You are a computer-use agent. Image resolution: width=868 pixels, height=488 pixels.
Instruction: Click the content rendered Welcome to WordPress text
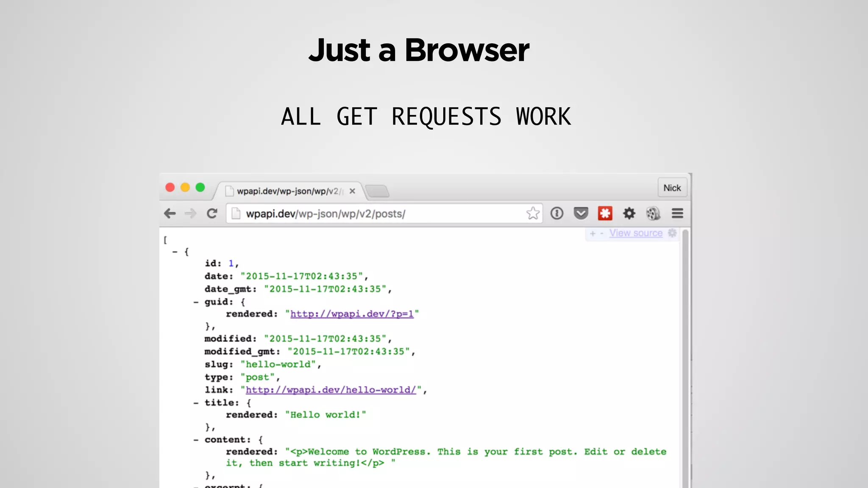point(446,457)
